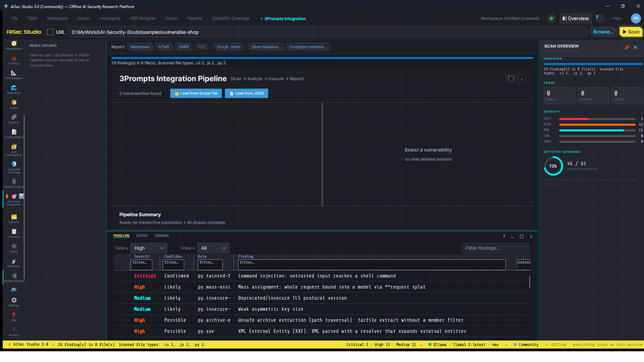Select the Critical Command injection finding row
The width and height of the screenshot is (644, 362).
click(x=322, y=276)
